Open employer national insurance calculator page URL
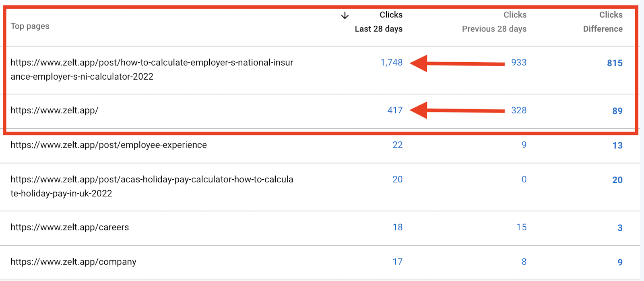644x281 pixels. coord(152,70)
